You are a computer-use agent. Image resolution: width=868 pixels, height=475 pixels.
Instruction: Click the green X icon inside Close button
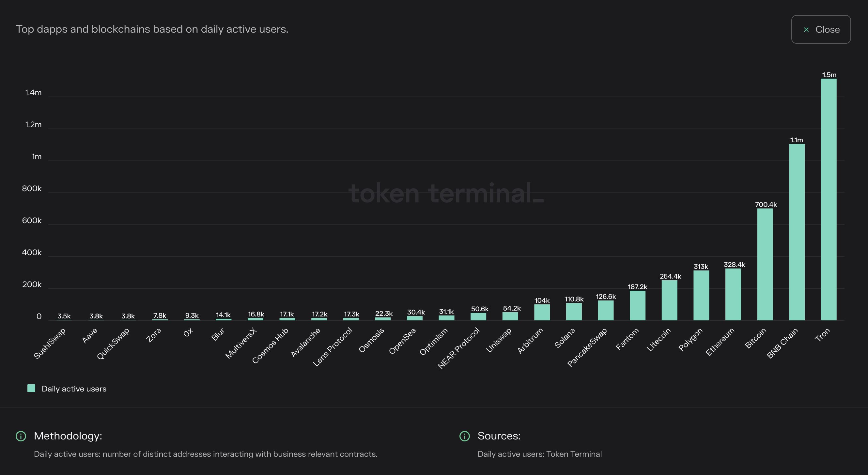807,30
